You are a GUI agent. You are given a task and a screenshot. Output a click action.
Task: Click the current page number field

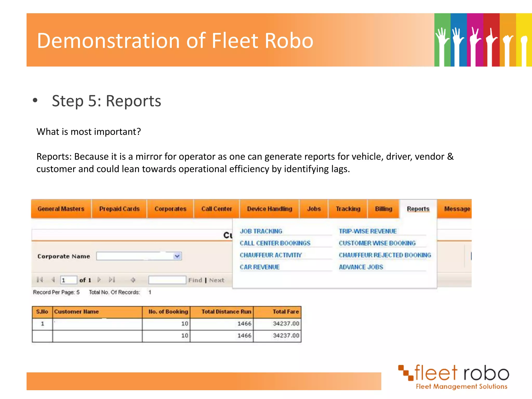click(x=69, y=280)
